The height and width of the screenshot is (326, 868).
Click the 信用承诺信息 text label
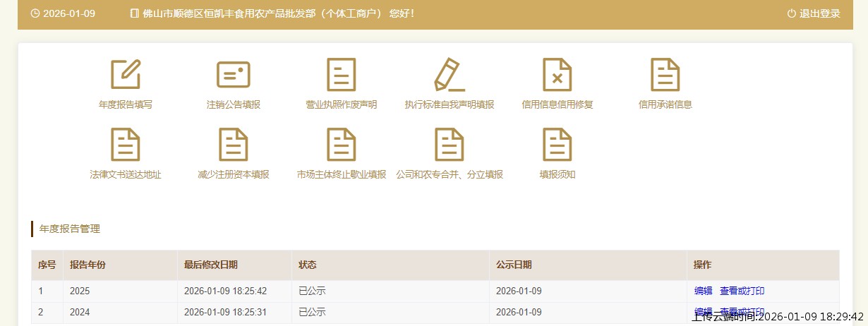pos(665,104)
